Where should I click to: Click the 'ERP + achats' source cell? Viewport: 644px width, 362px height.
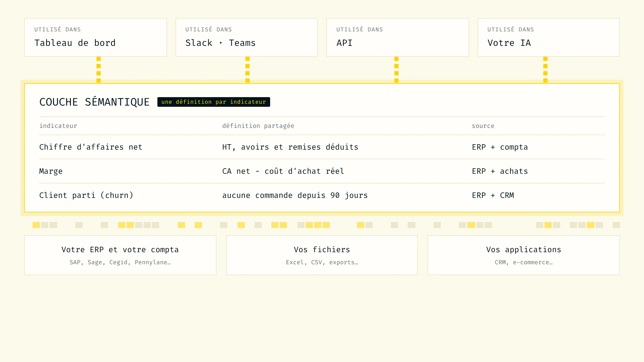point(500,171)
